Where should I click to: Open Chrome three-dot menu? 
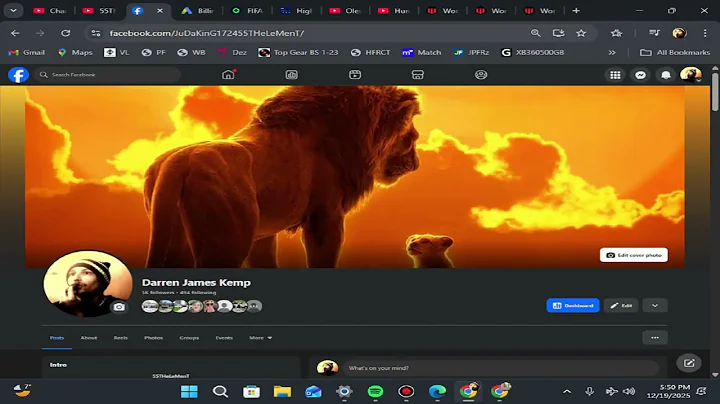[x=705, y=33]
